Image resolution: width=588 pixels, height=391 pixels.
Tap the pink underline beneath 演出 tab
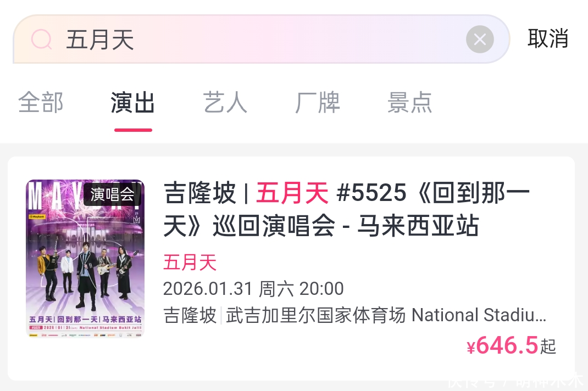(133, 130)
